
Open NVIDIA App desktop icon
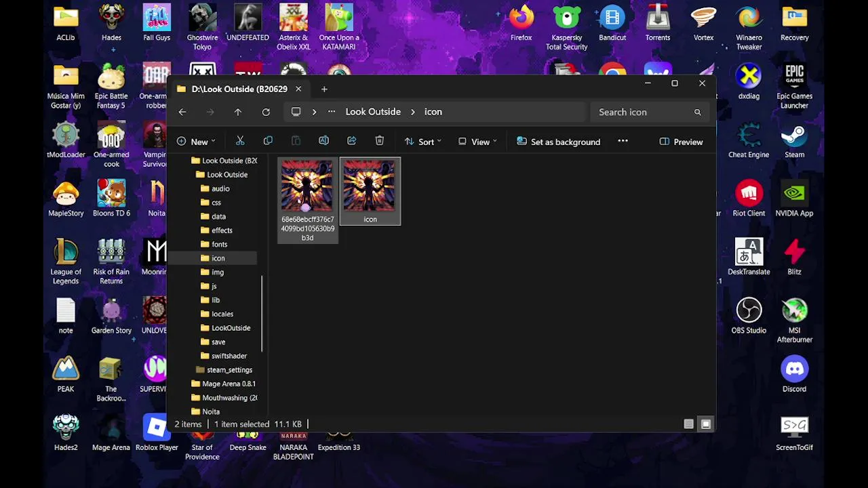794,199
